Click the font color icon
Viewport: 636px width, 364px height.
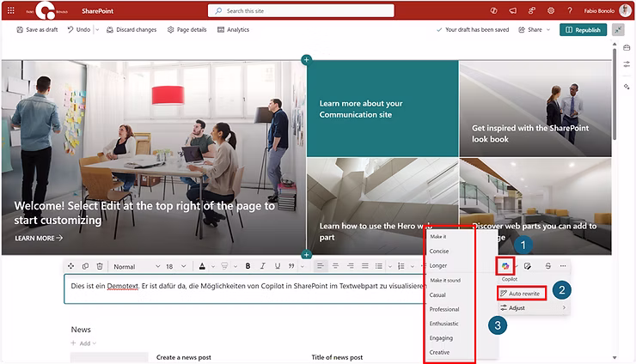pos(202,266)
